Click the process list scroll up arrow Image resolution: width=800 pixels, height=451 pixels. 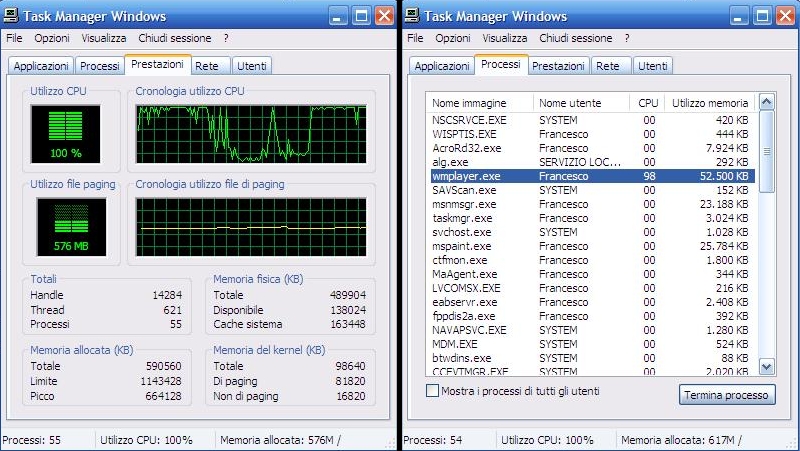coord(766,103)
